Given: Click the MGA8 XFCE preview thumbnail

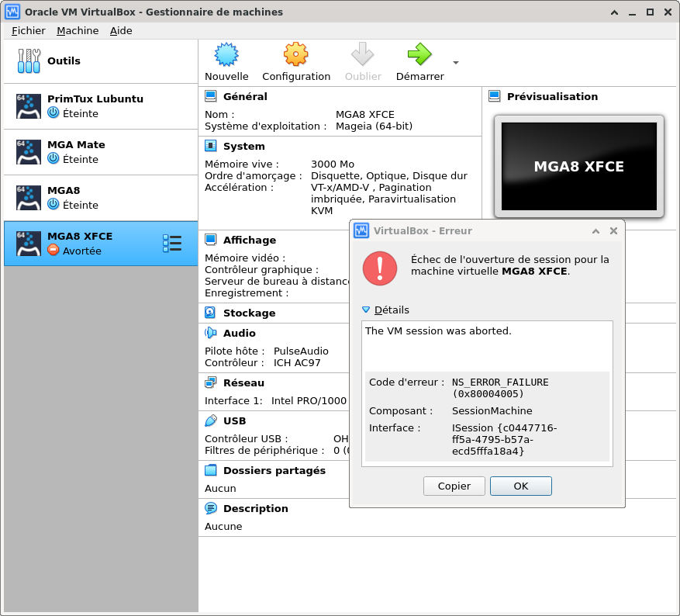Looking at the screenshot, I should click(579, 166).
